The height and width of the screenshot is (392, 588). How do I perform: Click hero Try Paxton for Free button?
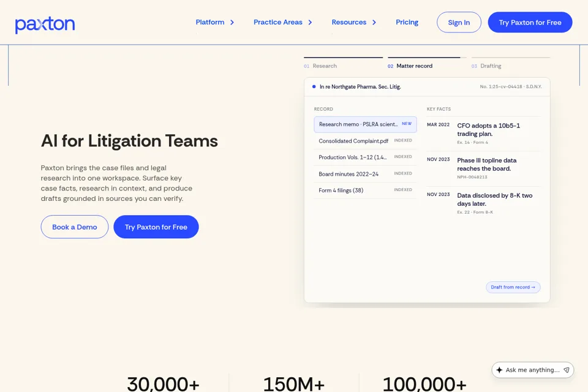pos(156,227)
